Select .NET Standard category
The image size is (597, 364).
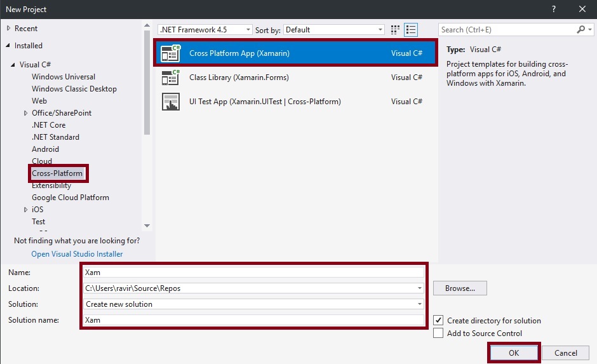point(56,137)
